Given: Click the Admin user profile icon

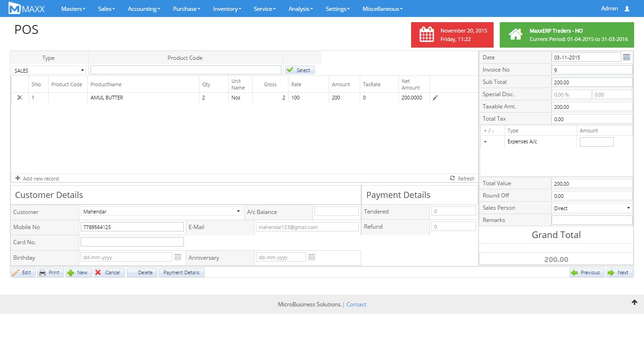Looking at the screenshot, I should [627, 8].
